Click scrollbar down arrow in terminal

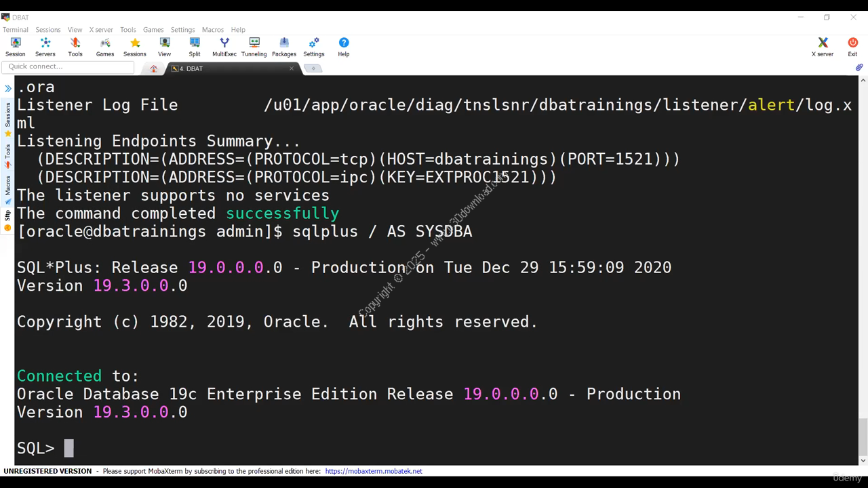click(863, 460)
